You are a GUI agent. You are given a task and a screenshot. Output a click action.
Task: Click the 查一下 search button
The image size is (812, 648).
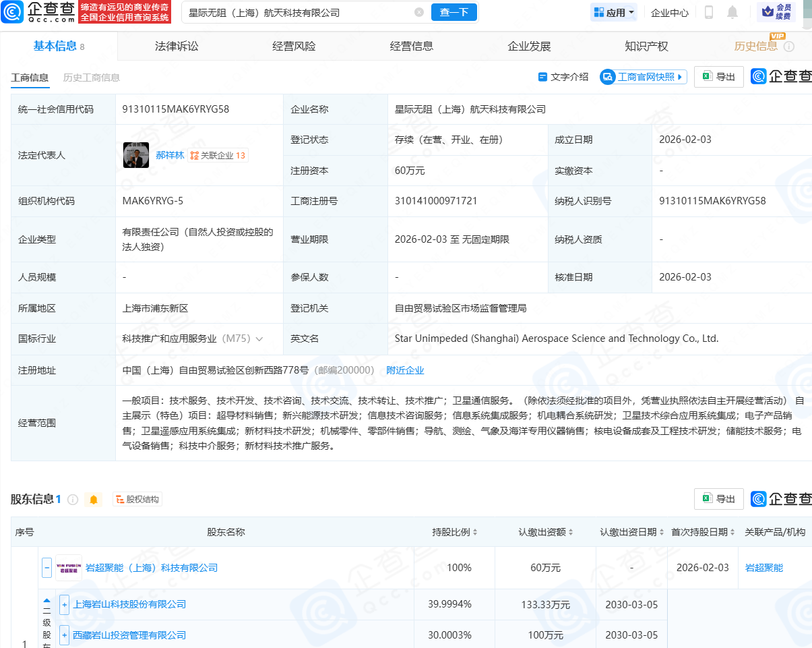454,12
